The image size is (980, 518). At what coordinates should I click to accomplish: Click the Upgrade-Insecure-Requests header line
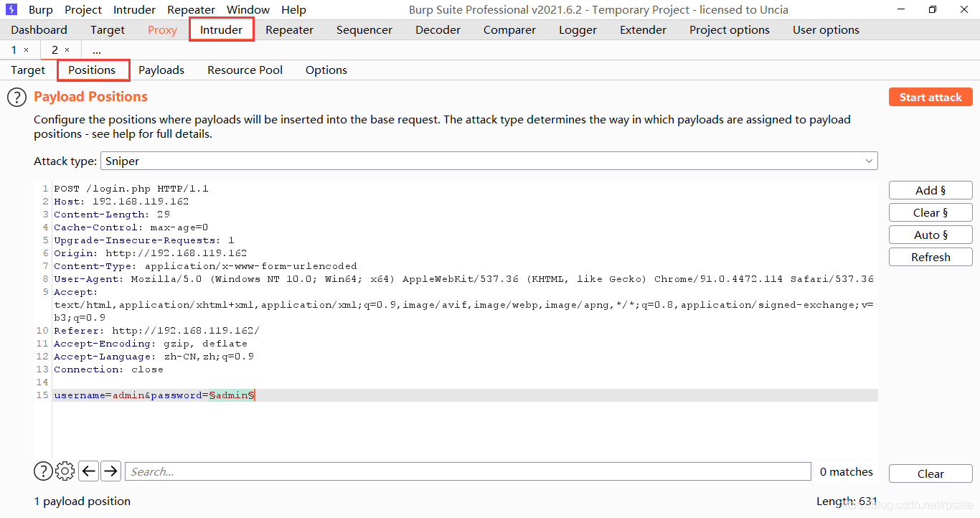(x=144, y=240)
